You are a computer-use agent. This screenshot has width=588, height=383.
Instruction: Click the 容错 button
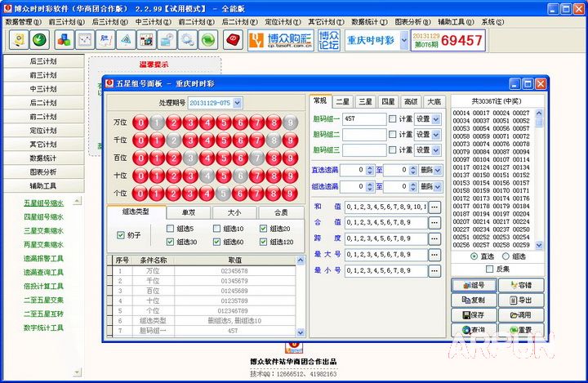tap(521, 286)
